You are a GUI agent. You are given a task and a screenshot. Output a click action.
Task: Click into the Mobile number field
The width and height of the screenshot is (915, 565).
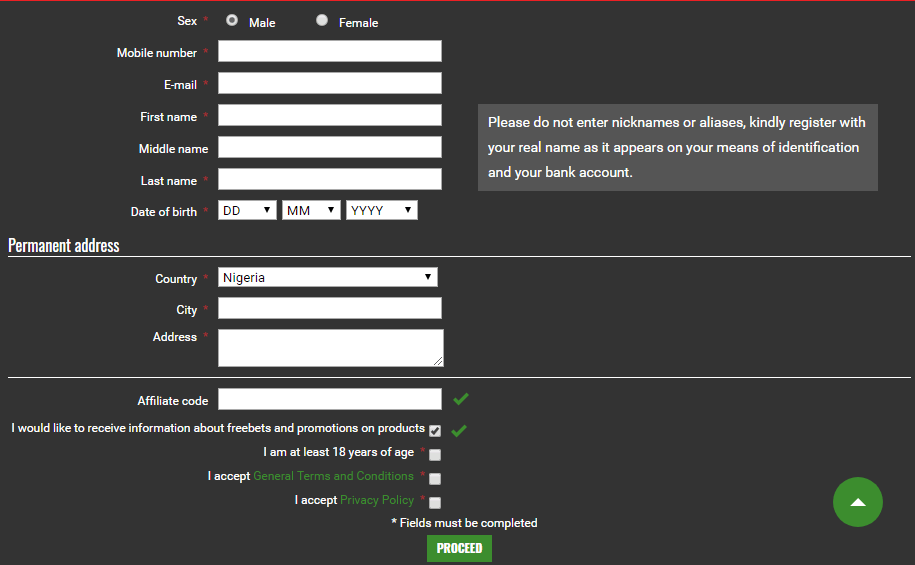(x=329, y=52)
